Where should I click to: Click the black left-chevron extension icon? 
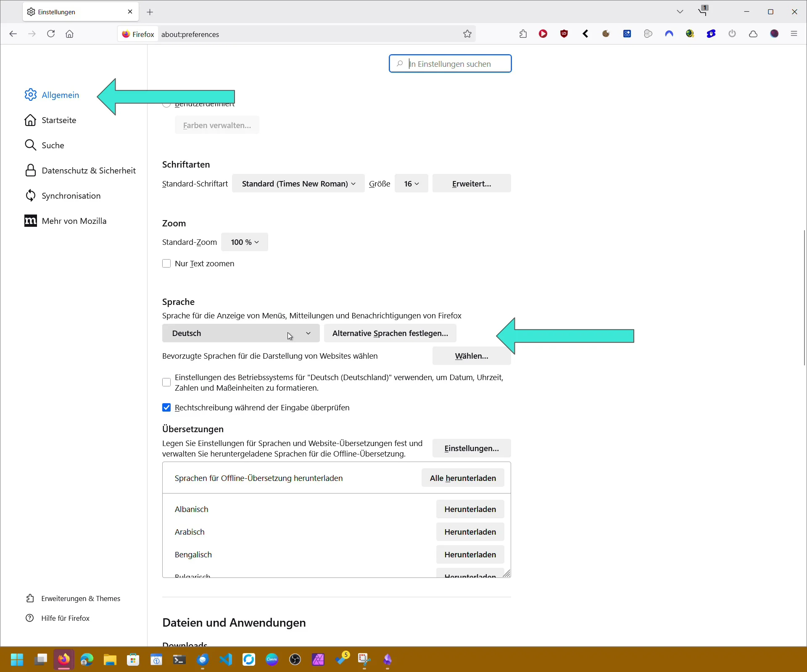pyautogui.click(x=585, y=34)
